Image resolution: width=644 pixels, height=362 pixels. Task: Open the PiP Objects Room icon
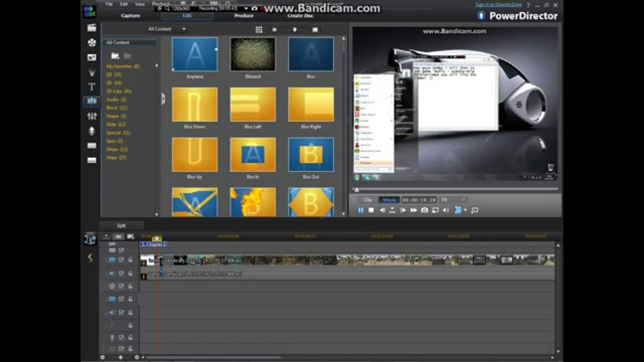pyautogui.click(x=92, y=57)
